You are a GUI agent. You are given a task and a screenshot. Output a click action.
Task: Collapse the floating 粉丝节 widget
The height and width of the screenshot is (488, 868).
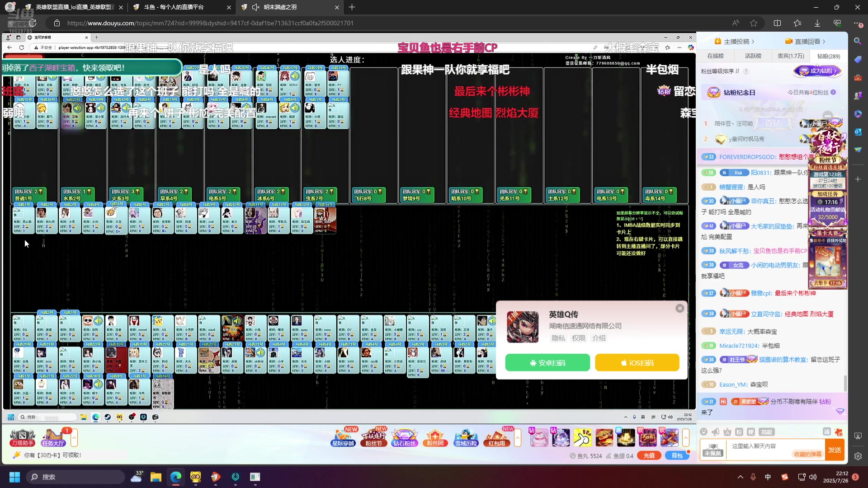[827, 115]
